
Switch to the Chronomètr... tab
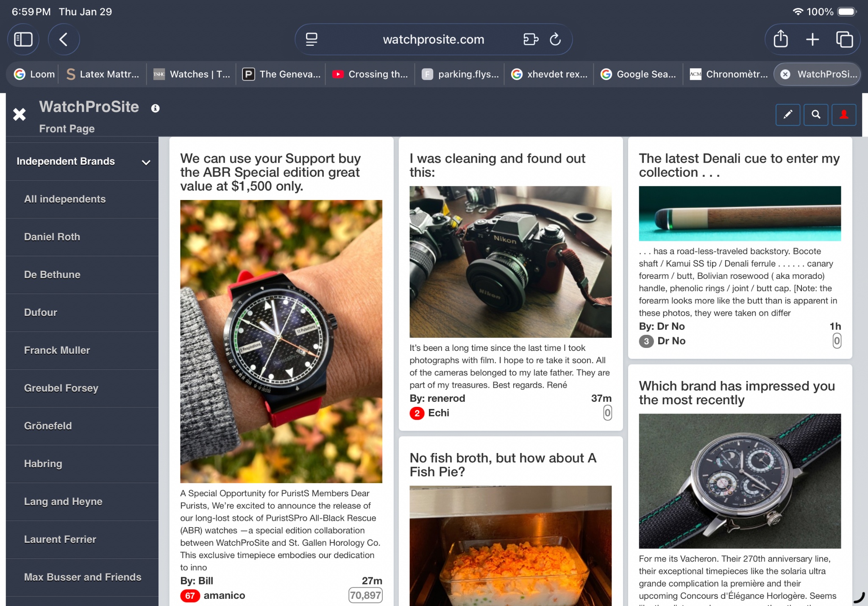pos(729,74)
